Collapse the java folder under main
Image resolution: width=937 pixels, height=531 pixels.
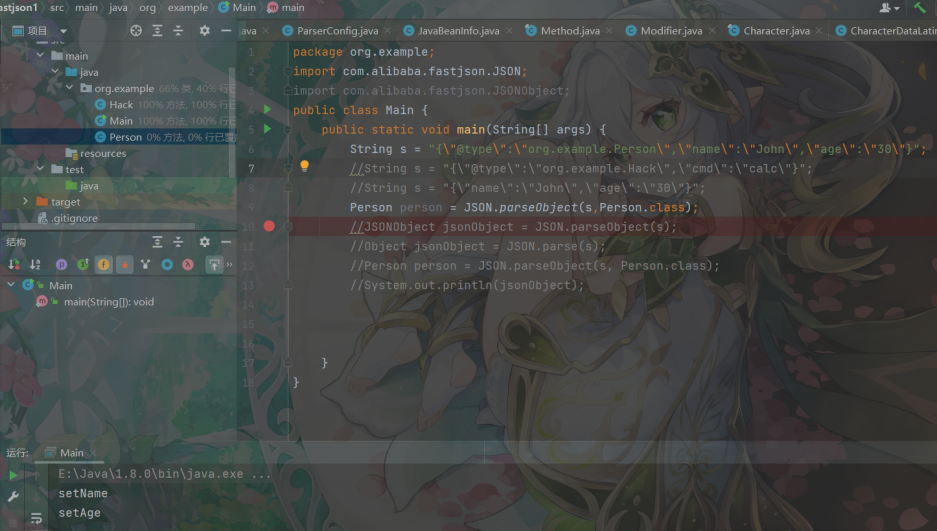[55, 71]
